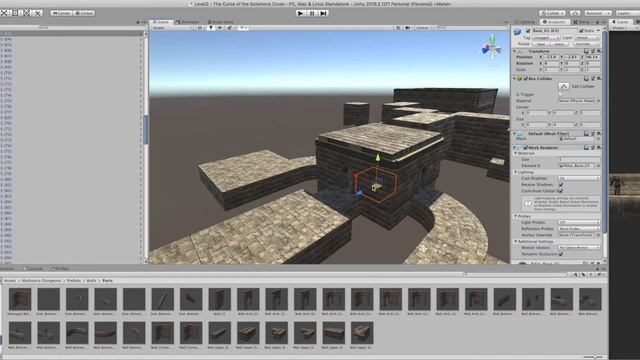Open the Shaded draw mode dropdown
The image size is (640, 360).
[x=171, y=28]
